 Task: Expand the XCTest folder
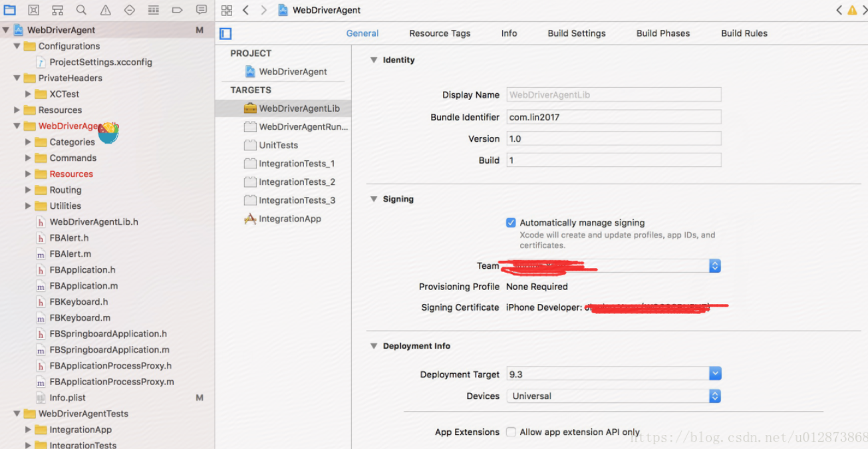[x=28, y=94]
